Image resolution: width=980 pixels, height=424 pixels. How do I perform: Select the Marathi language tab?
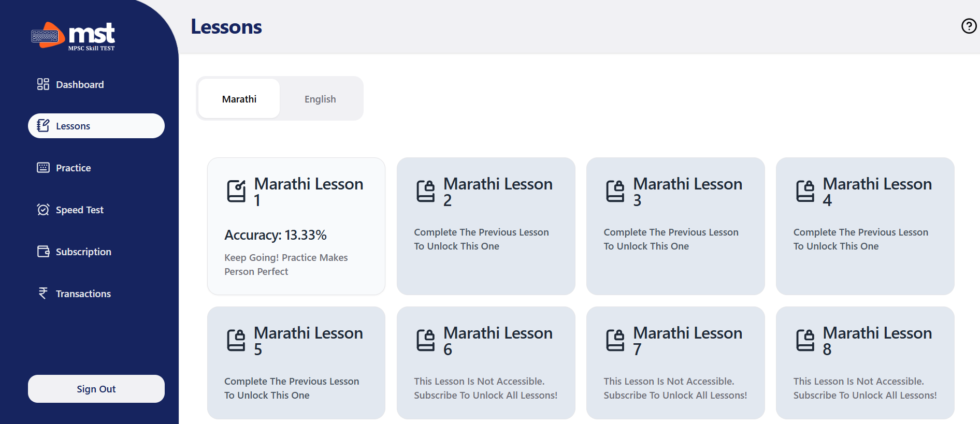(x=239, y=99)
